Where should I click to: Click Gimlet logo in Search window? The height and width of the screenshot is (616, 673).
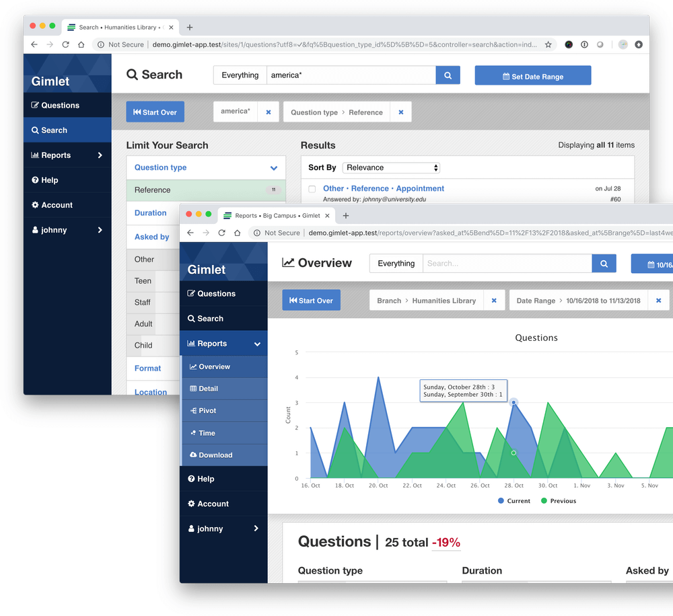point(50,81)
